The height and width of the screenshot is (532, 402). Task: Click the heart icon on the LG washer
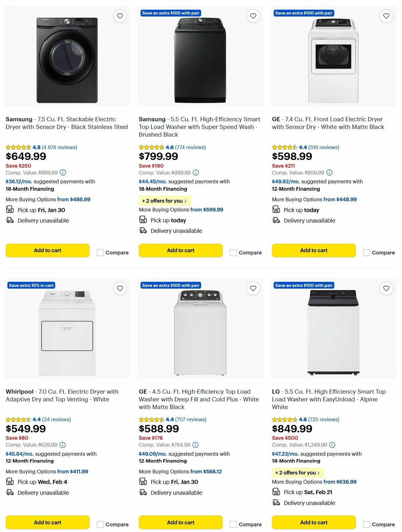point(386,288)
